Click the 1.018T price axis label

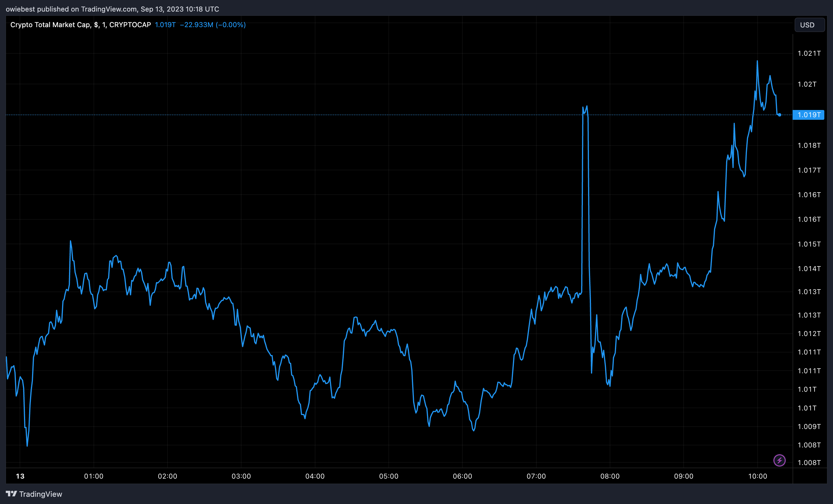[x=809, y=145]
